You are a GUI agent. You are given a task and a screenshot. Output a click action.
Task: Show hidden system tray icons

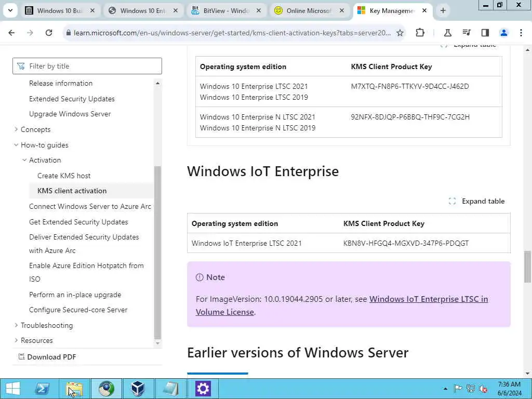[x=445, y=389]
